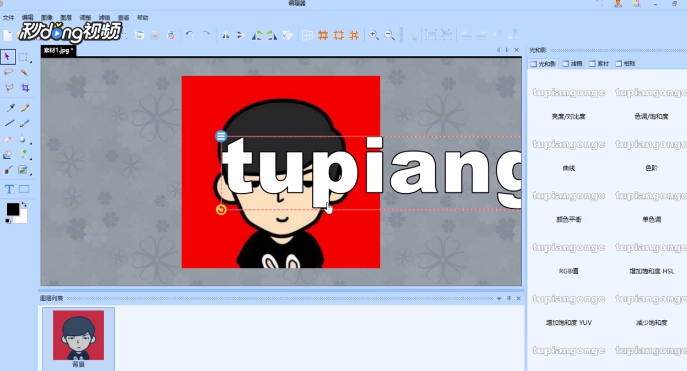This screenshot has height=371, width=687.
Task: Select the magic wand tool
Action: 24,72
